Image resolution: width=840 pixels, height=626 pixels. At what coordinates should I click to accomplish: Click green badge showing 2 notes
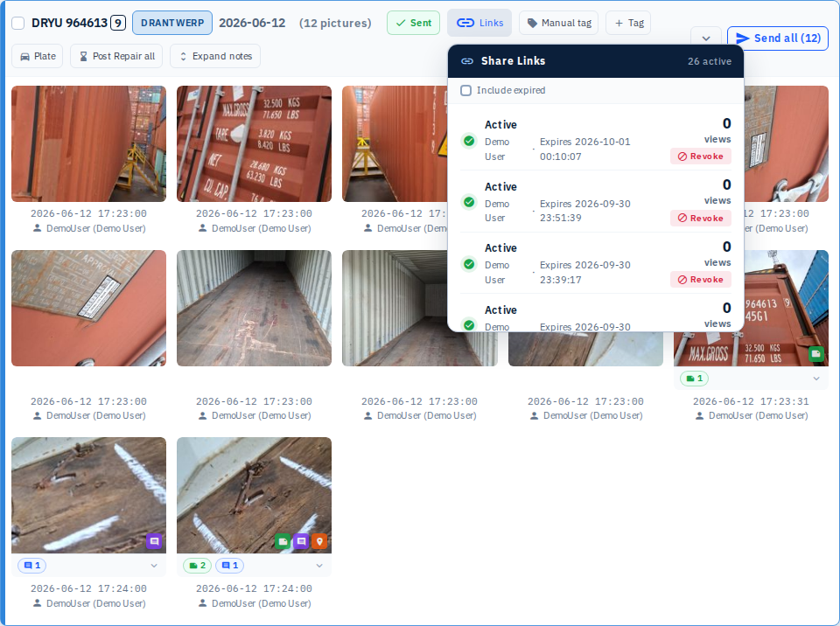[x=198, y=566]
